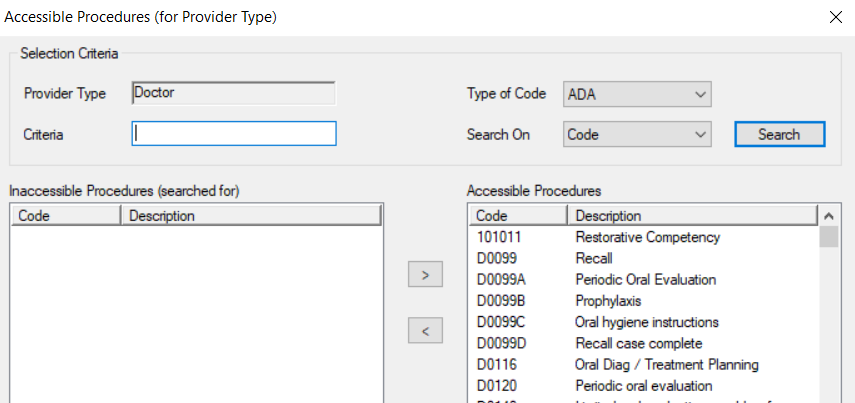
Task: Sort Accessible Procedures by Code column
Action: tap(517, 216)
